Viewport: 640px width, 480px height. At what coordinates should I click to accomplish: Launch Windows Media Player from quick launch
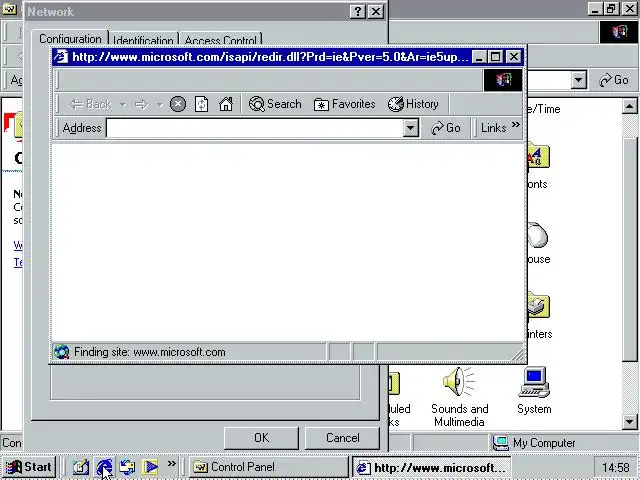150,467
